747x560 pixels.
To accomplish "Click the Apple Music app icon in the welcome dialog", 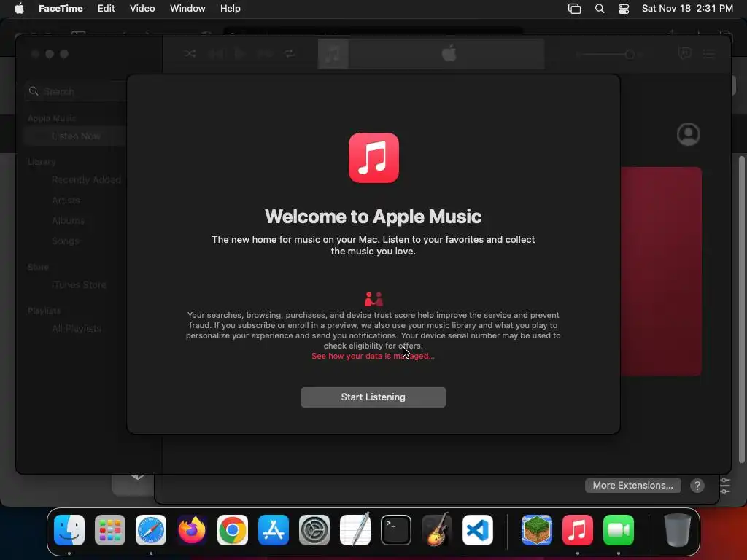I will click(373, 157).
